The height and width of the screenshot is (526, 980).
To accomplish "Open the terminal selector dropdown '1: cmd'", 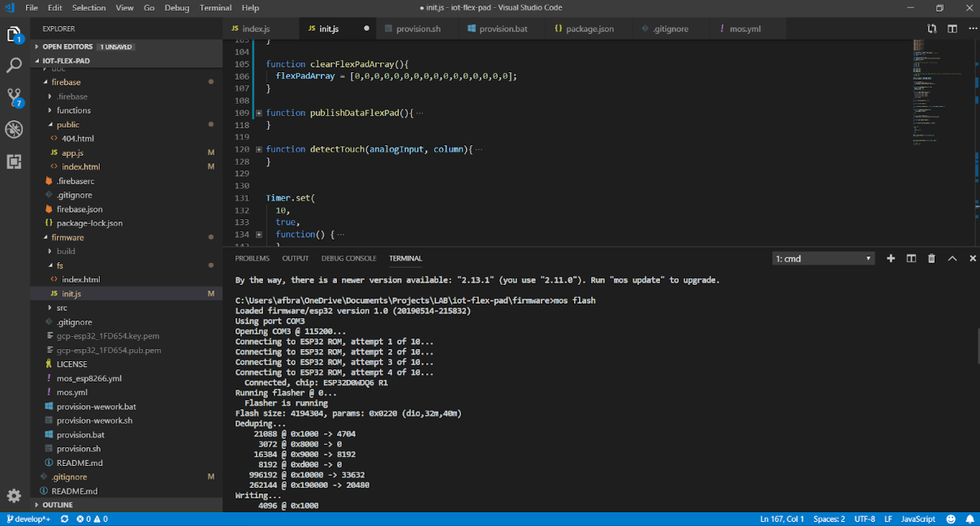I will (x=823, y=258).
